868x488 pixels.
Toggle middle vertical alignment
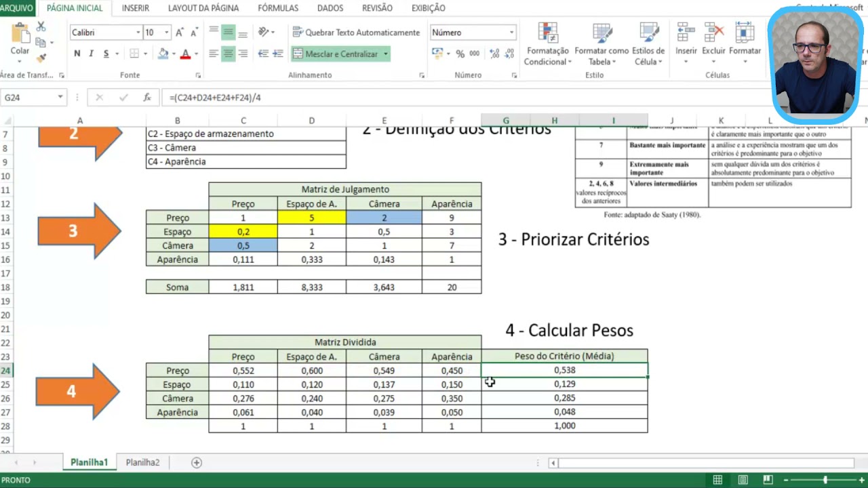pyautogui.click(x=228, y=32)
